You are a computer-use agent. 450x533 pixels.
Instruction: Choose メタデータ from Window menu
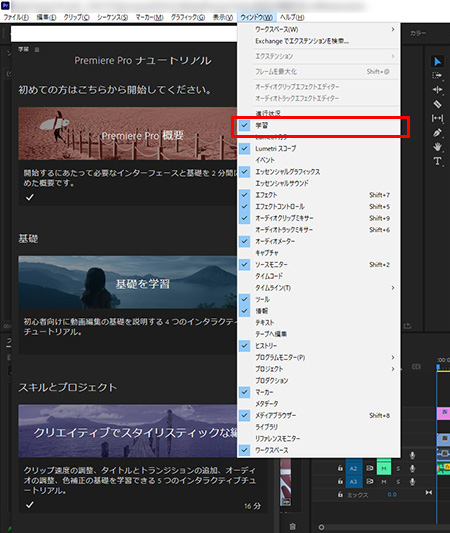click(x=318, y=403)
